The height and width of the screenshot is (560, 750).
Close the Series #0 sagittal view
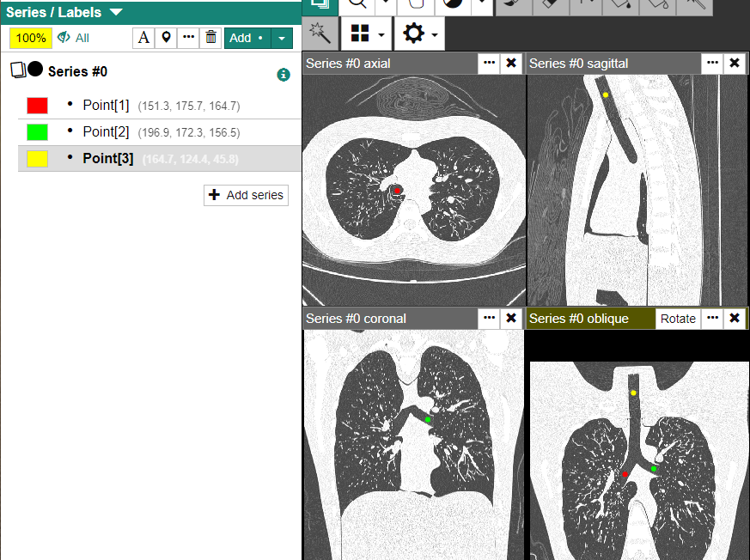(x=734, y=63)
